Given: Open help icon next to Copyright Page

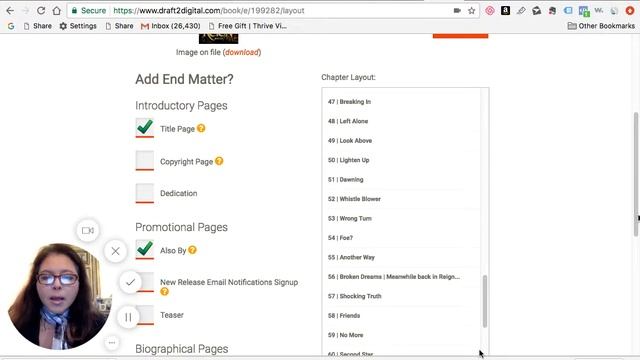Looking at the screenshot, I should tap(219, 161).
